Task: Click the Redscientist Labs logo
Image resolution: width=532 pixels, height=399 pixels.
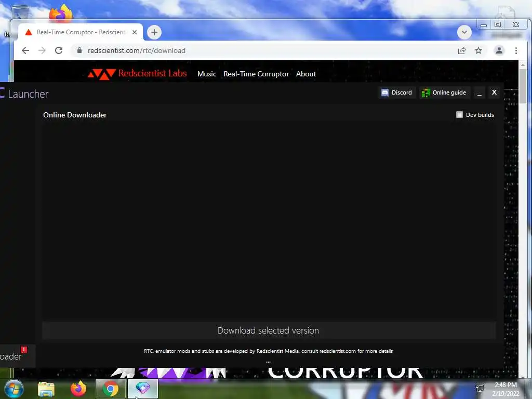Action: click(x=137, y=74)
